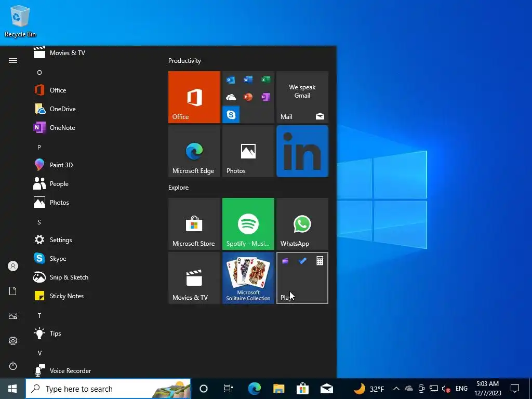Jump to letter P section header
Screen dimensions: 532x399
[x=39, y=147]
